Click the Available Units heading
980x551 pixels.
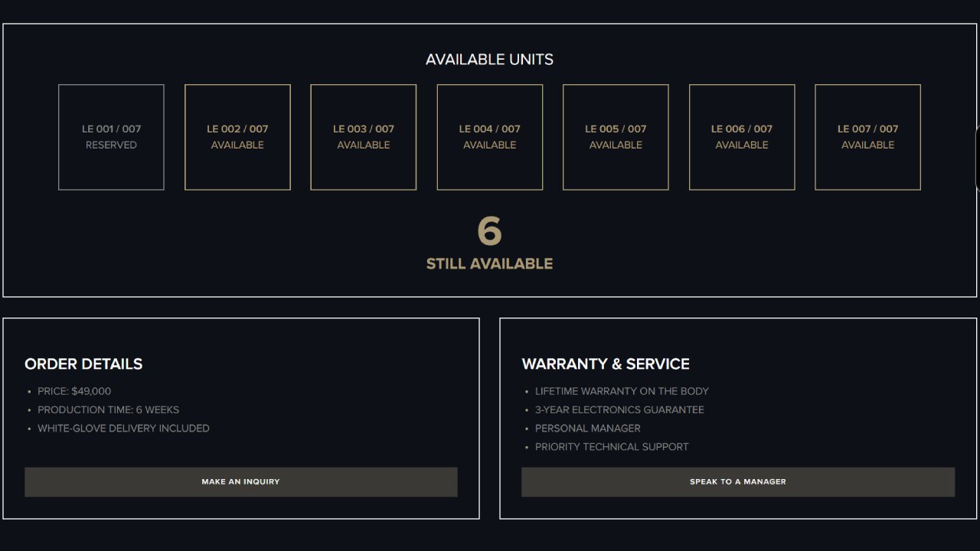pos(489,60)
